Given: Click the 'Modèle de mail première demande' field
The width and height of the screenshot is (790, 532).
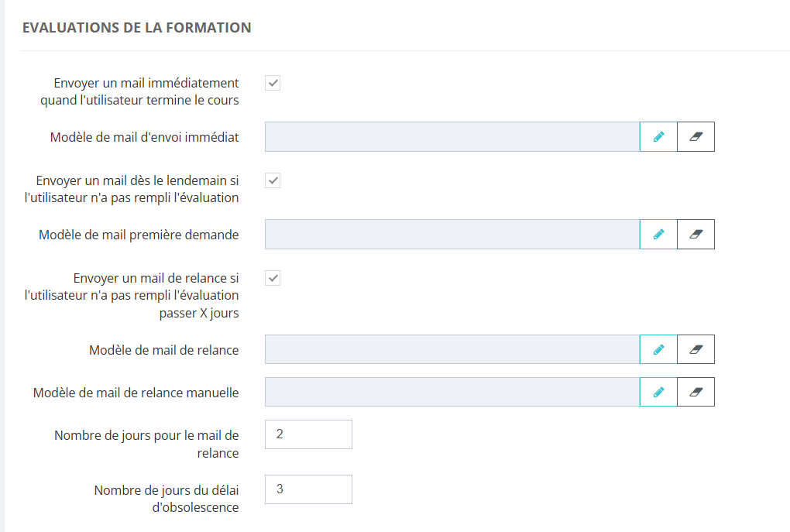Looking at the screenshot, I should click(x=452, y=234).
